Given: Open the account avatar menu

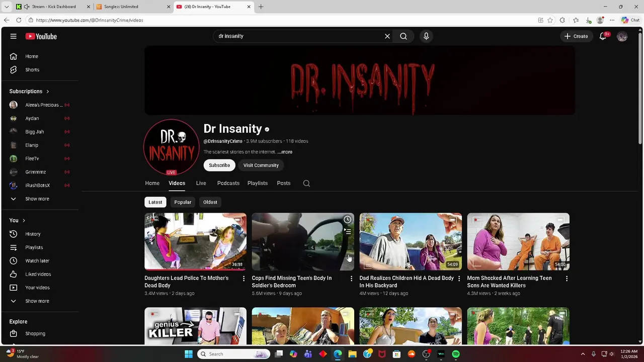Looking at the screenshot, I should tap(622, 36).
